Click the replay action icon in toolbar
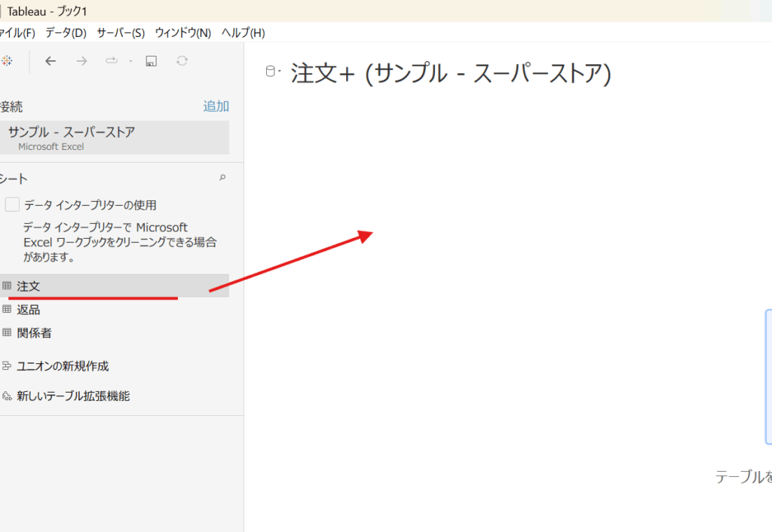The width and height of the screenshot is (772, 532). click(112, 61)
